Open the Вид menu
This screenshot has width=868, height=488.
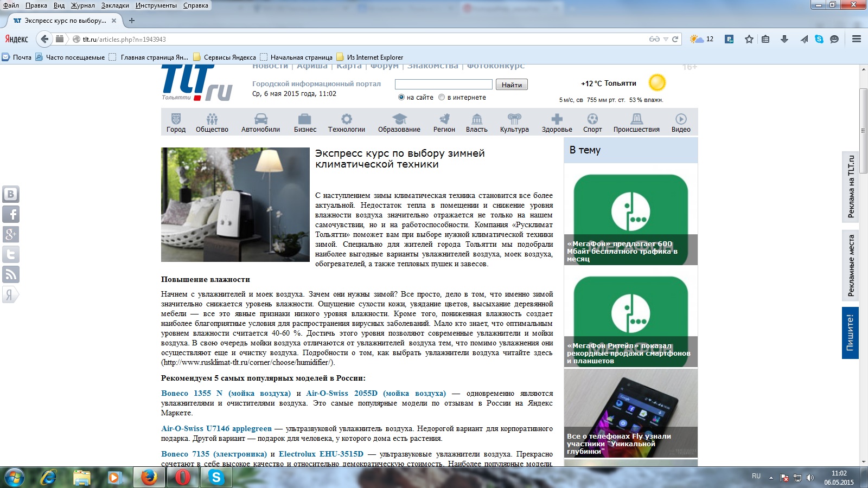(59, 5)
